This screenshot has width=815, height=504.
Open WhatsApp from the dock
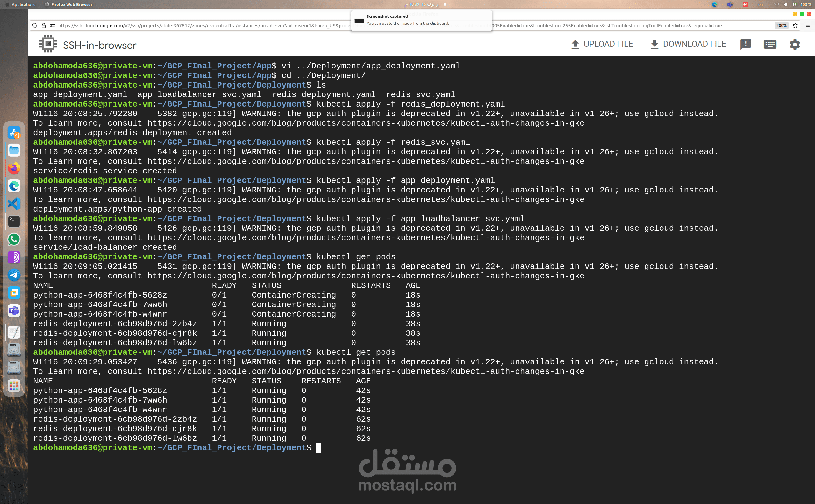point(14,239)
